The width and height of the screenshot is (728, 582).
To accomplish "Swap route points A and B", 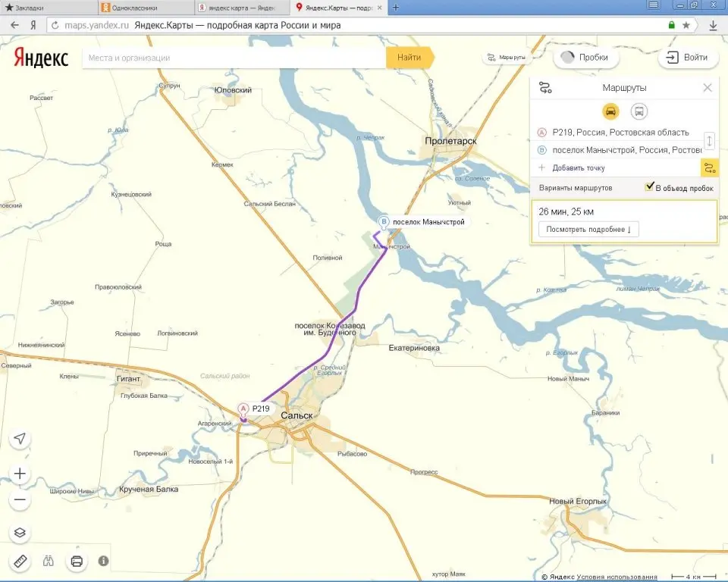I will (x=710, y=141).
